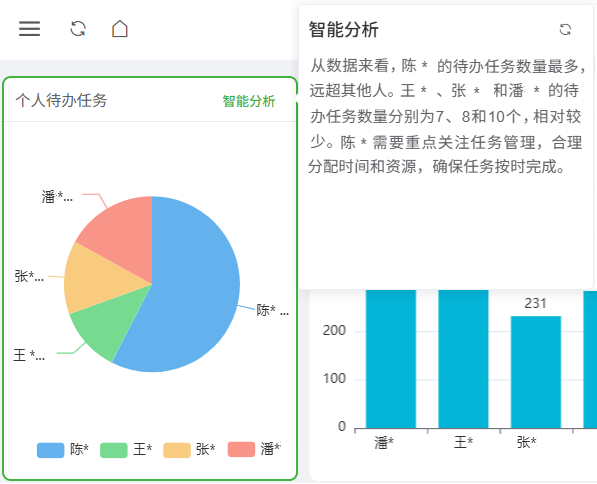Click the 潘* bar in bar chart
The width and height of the screenshot is (597, 484).
391,359
